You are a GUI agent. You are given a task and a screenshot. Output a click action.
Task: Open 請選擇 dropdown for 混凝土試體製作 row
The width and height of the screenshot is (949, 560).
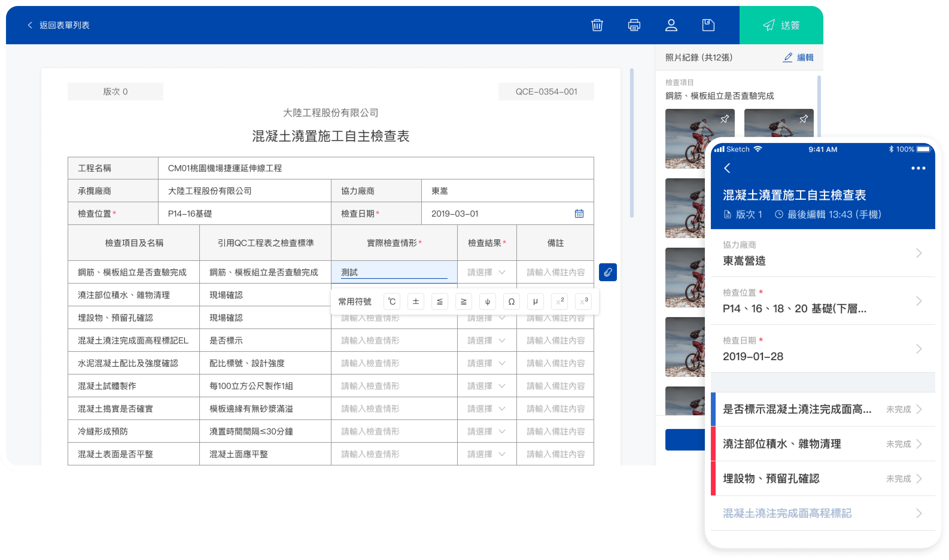[486, 386]
